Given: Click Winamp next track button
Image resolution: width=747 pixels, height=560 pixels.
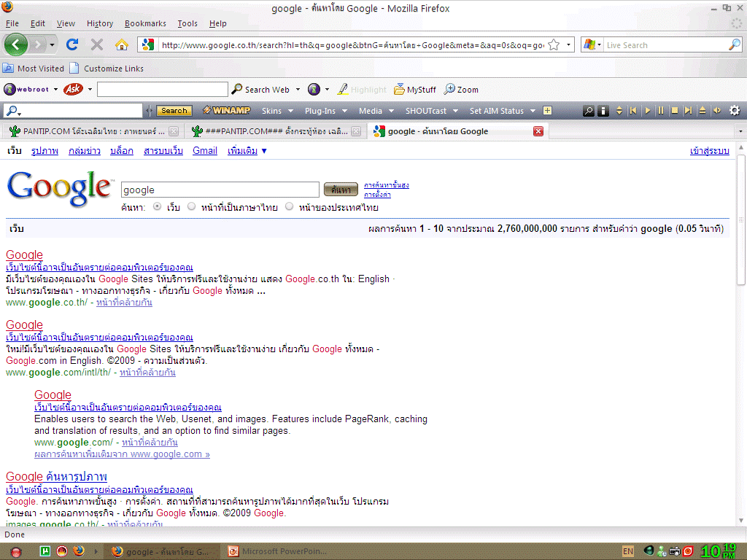Looking at the screenshot, I should coord(688,111).
